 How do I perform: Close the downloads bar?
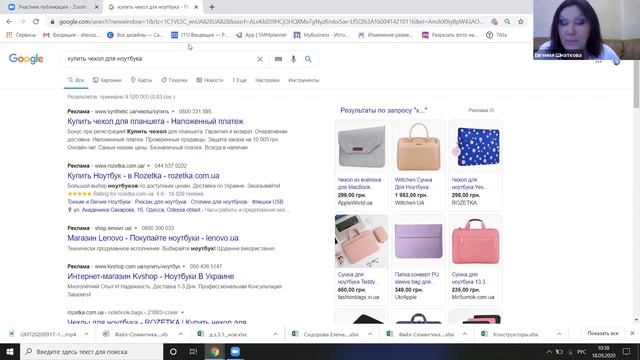coord(632,333)
